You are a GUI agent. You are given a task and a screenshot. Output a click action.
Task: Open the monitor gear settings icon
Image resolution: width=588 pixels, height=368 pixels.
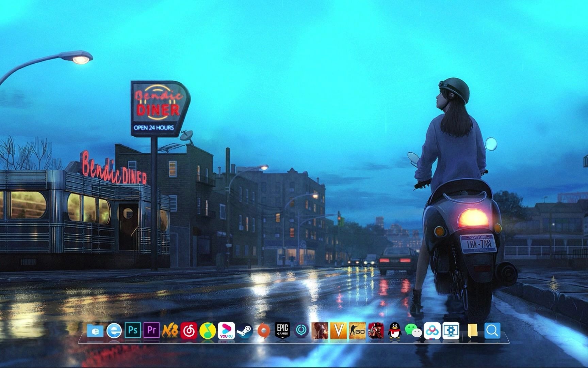click(x=451, y=331)
